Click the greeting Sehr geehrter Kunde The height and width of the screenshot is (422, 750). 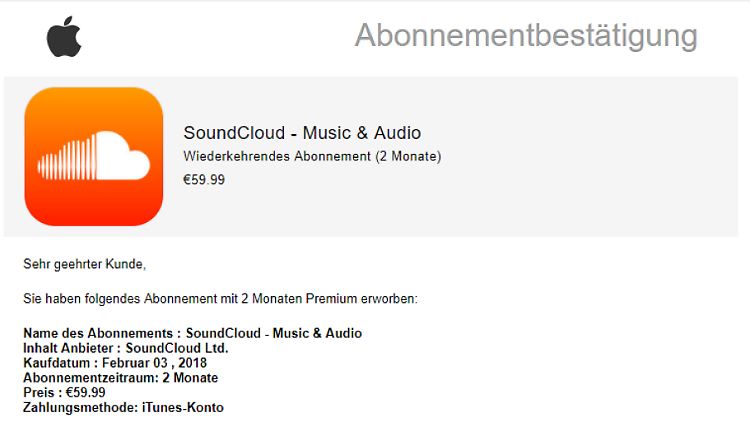pos(84,264)
